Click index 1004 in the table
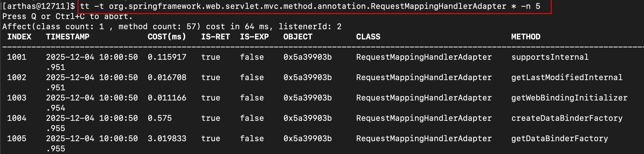Screen dimensions: 644x154 tap(17, 118)
